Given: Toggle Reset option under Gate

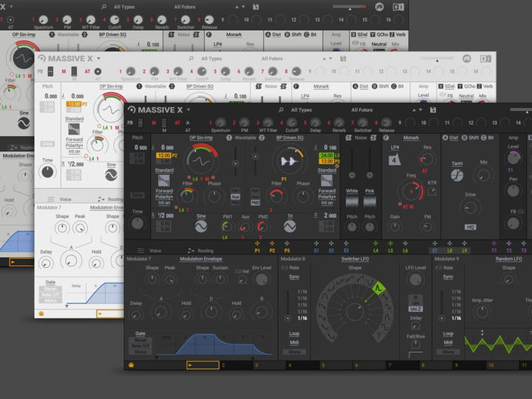Looking at the screenshot, I should point(140,340).
